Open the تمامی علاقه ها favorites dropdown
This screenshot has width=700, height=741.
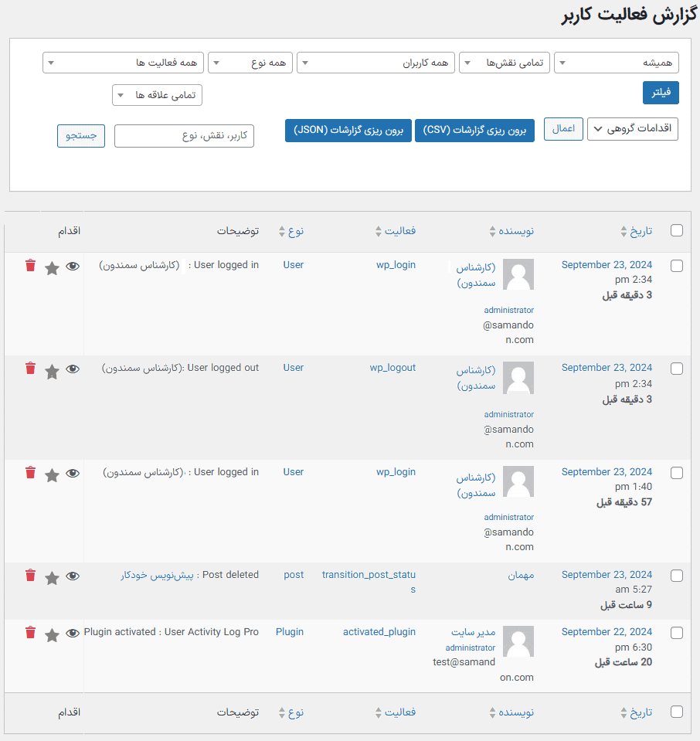(x=157, y=95)
